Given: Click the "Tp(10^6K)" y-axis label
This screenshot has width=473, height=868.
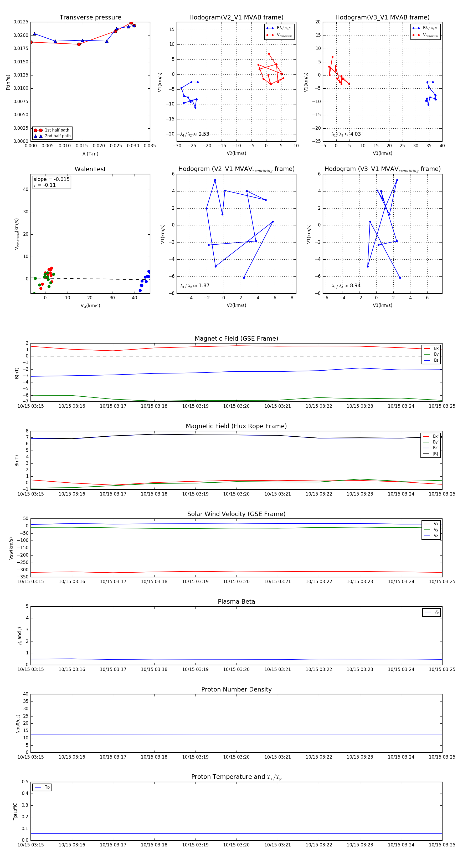Looking at the screenshot, I should click(15, 811).
